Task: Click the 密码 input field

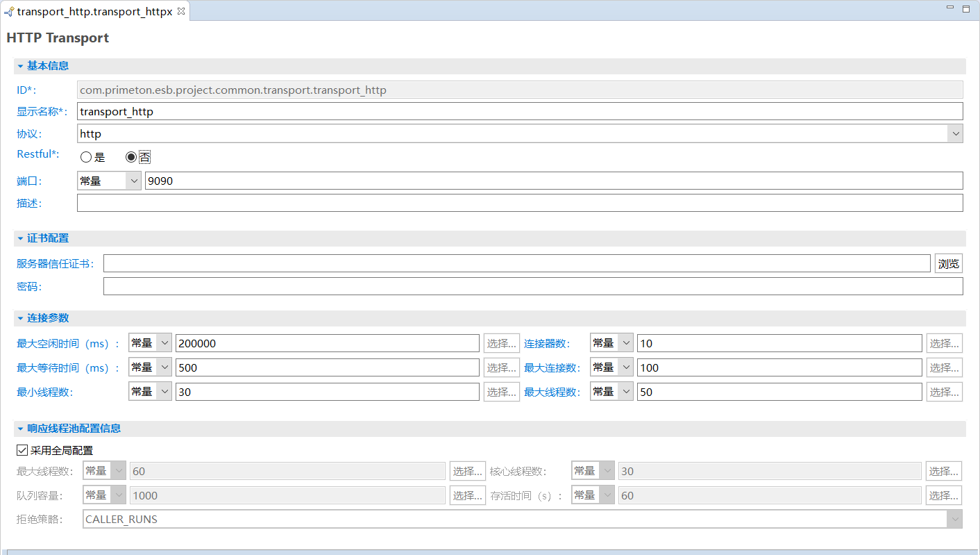Action: coord(532,286)
